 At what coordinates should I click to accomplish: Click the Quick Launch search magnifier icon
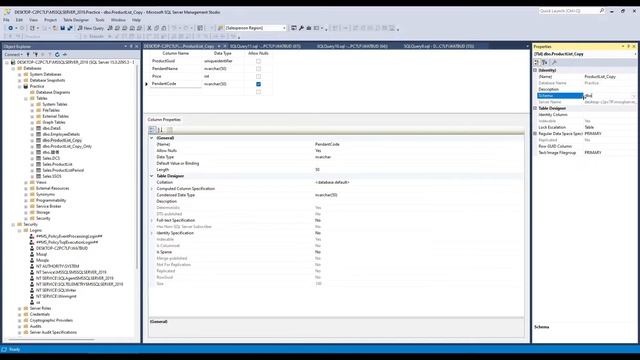(602, 11)
